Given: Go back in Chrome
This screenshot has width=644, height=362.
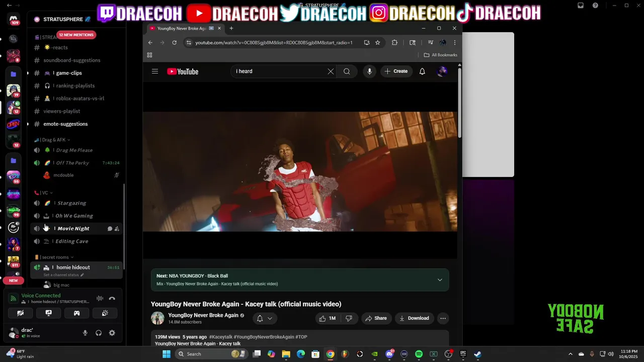Looking at the screenshot, I should [150, 43].
